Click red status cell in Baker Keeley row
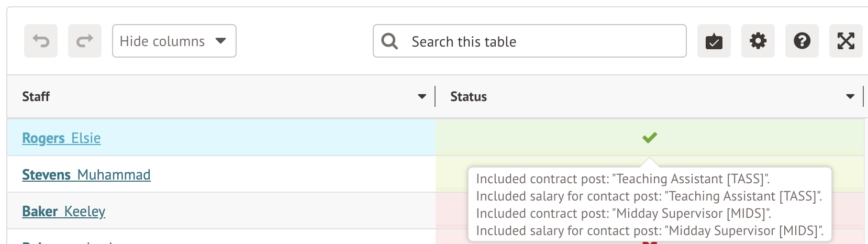Image resolution: width=868 pixels, height=244 pixels. coord(450,211)
